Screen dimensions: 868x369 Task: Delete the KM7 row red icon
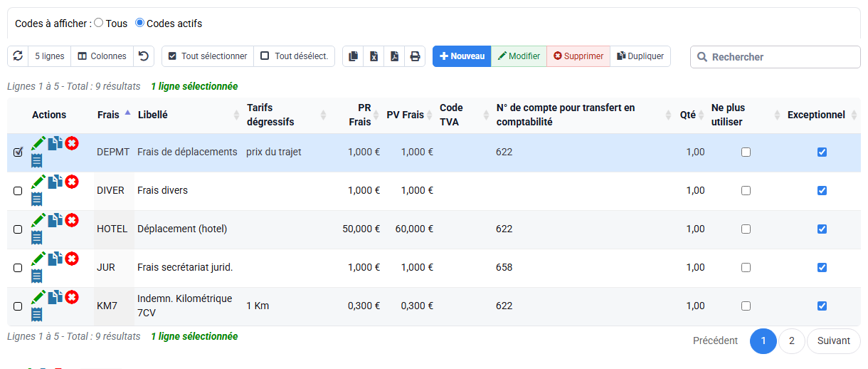[x=72, y=297]
